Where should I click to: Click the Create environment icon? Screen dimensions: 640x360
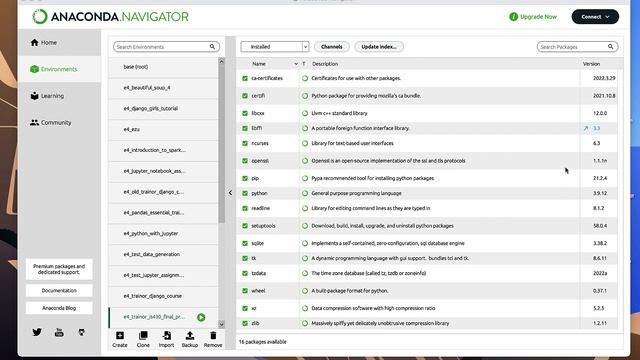[x=120, y=336]
